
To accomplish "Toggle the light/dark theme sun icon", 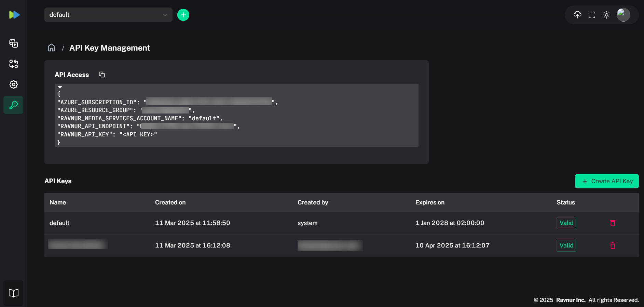I will (x=606, y=15).
